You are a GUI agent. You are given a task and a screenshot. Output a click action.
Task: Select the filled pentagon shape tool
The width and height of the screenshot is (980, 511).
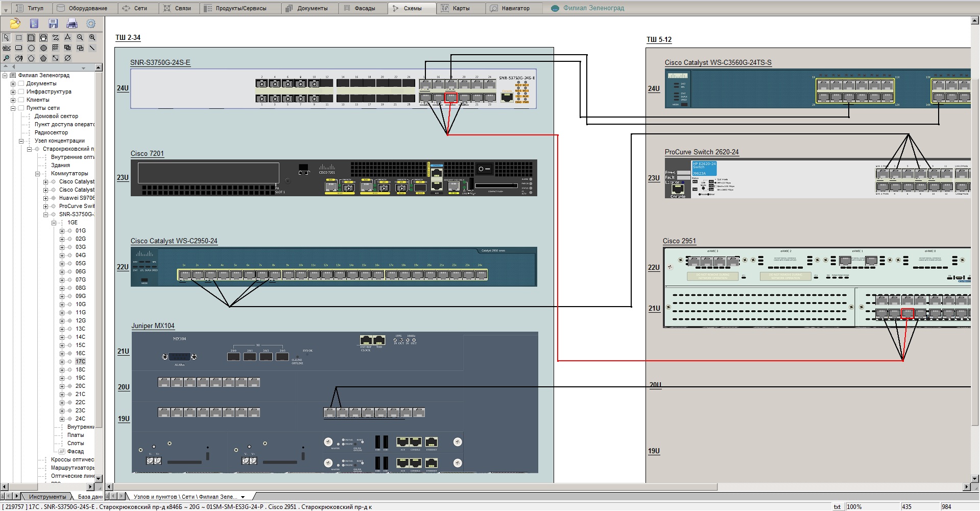(43, 58)
